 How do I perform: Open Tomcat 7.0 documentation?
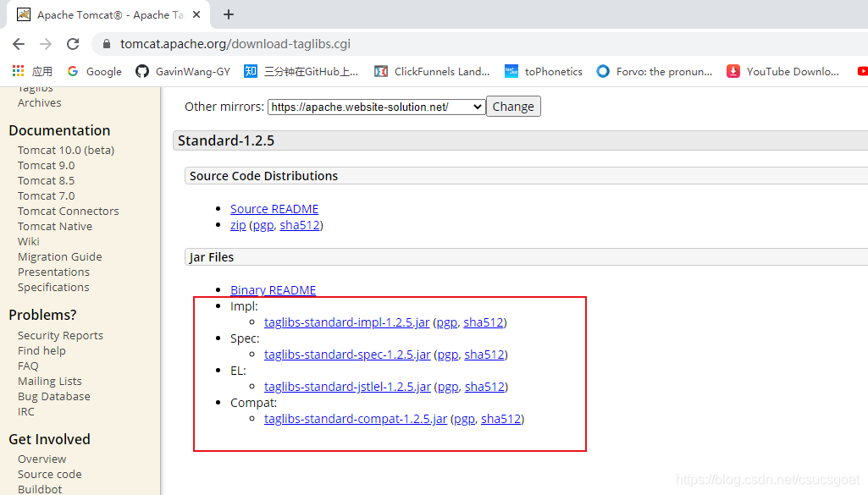46,195
